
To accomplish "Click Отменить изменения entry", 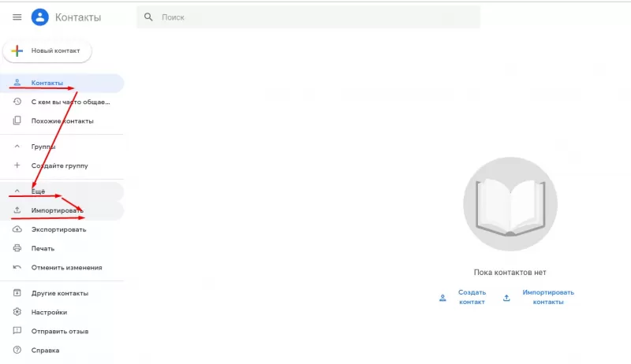I will click(62, 267).
